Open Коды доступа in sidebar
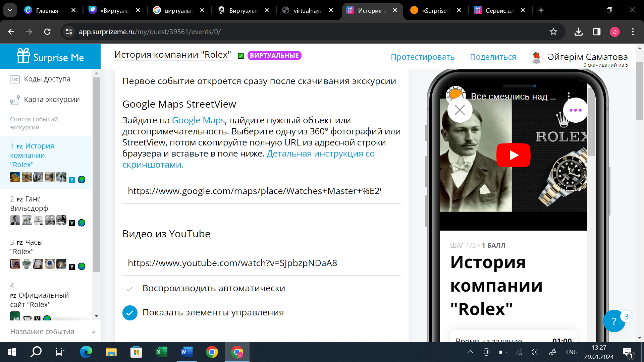Viewport: 644px width, 362px height. coord(47,79)
